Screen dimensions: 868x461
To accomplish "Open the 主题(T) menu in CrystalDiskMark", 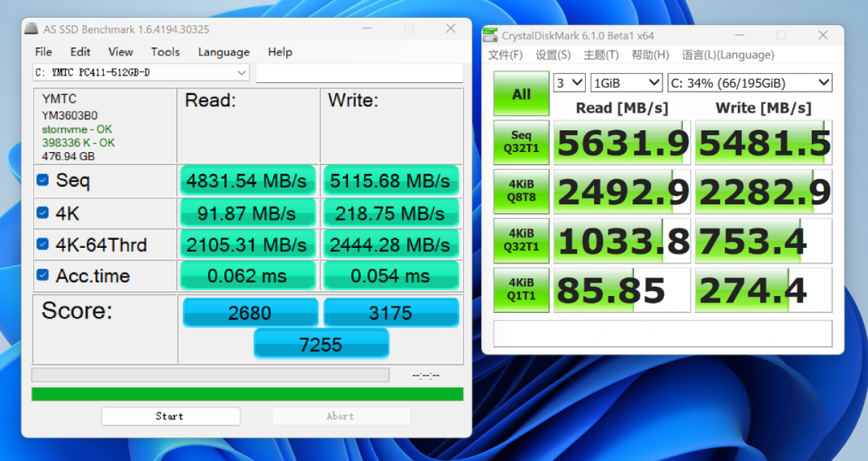I will [601, 55].
